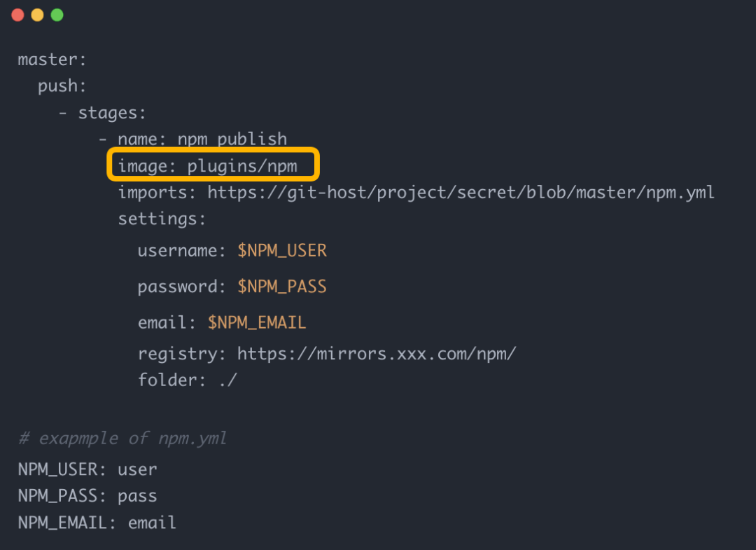
Task: Click the imports git-host npm.yml URL
Action: coord(461,193)
